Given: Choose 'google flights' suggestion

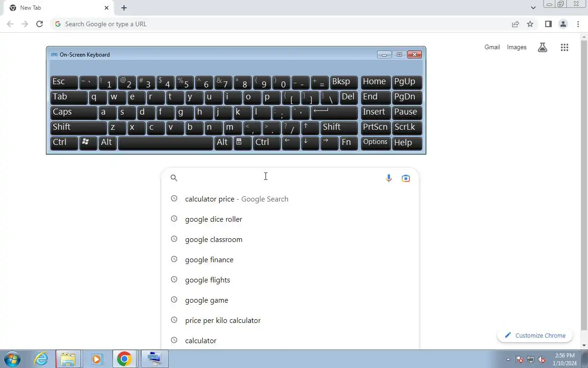Looking at the screenshot, I should pos(290,280).
